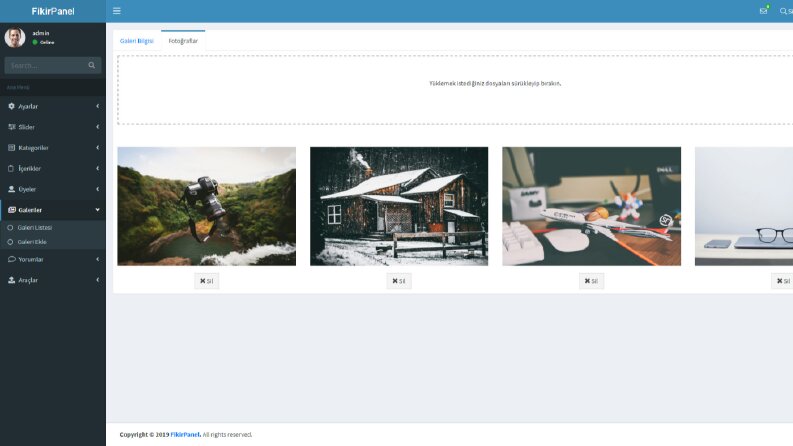The image size is (793, 446).
Task: Toggle the sidebar with hamburger icon
Action: click(x=117, y=11)
